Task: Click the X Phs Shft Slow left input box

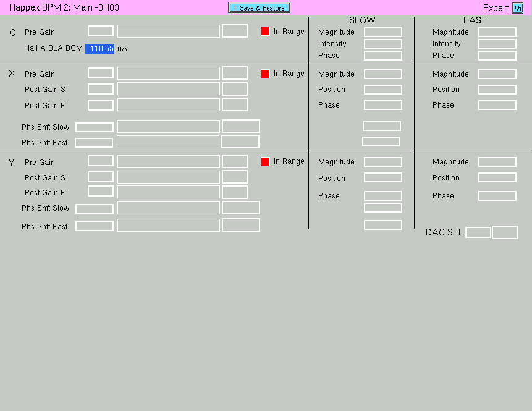Action: 95,127
